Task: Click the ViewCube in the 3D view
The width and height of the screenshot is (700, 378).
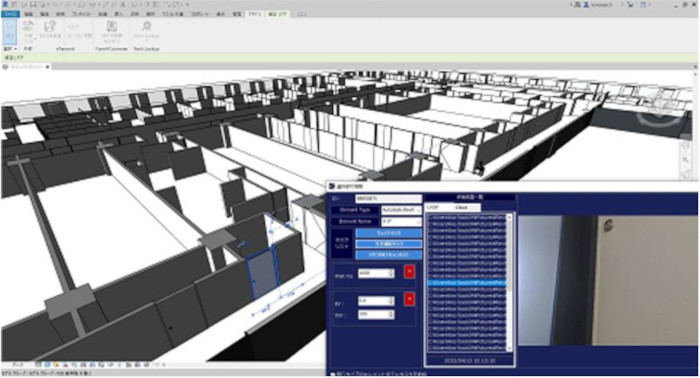Action: [x=662, y=114]
